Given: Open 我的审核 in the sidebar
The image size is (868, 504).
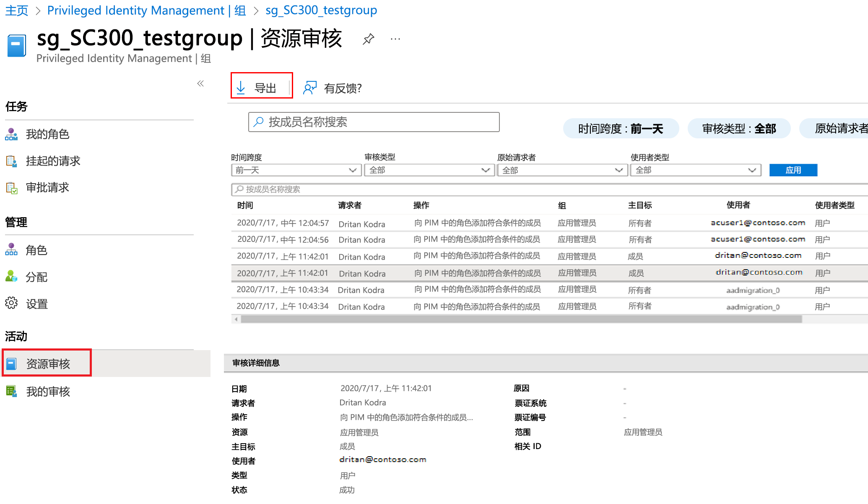Looking at the screenshot, I should [48, 392].
